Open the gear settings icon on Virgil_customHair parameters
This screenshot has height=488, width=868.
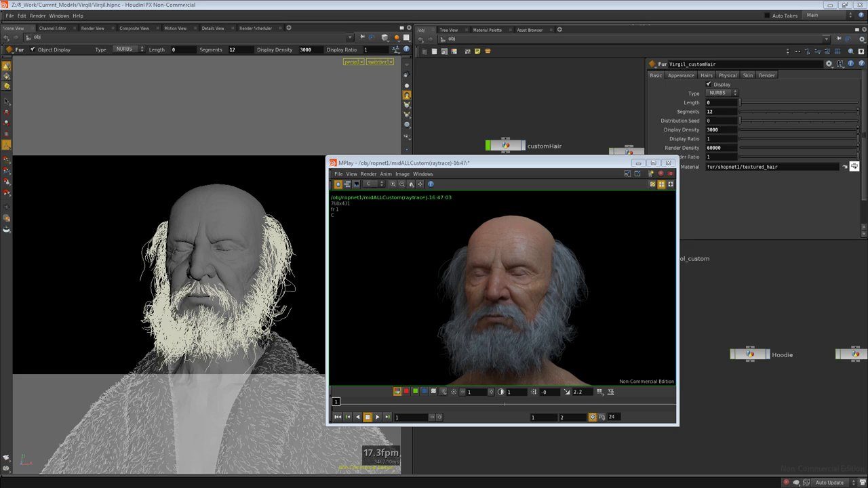pyautogui.click(x=829, y=63)
